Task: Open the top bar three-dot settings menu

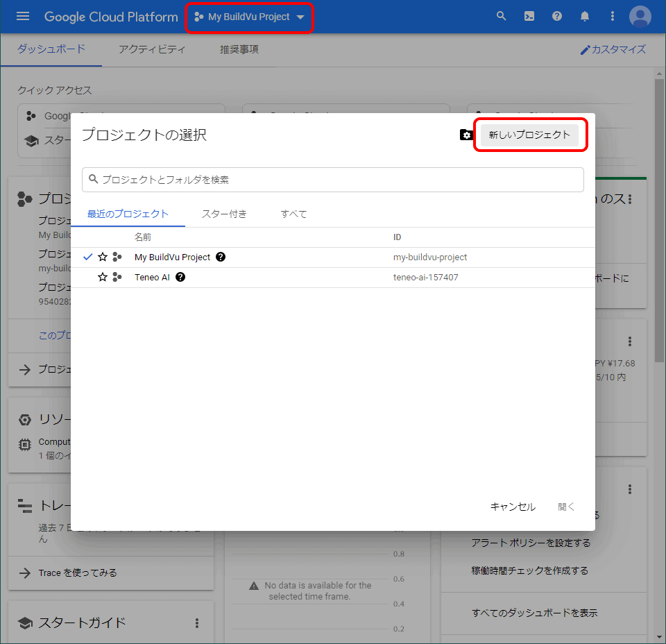Action: (612, 17)
